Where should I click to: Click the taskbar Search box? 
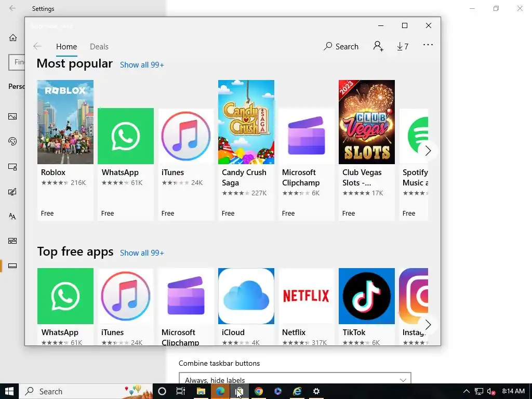(x=86, y=391)
